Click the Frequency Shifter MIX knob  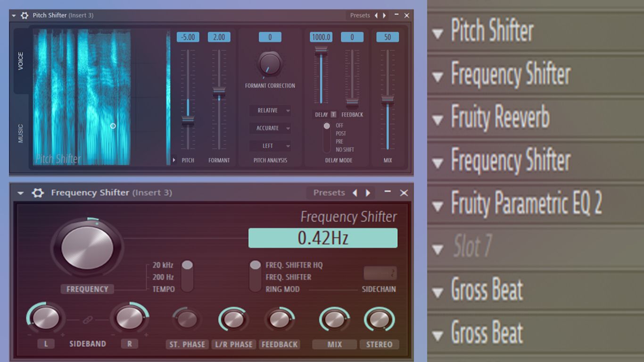[334, 320]
